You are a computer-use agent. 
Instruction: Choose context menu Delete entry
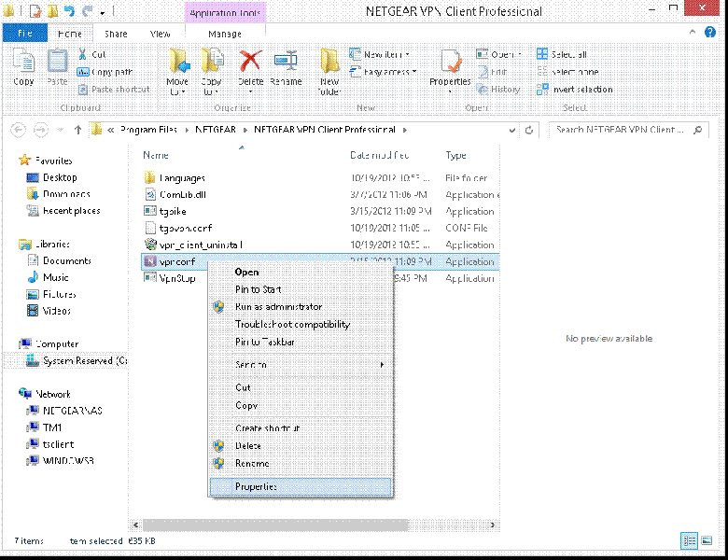coord(301,446)
